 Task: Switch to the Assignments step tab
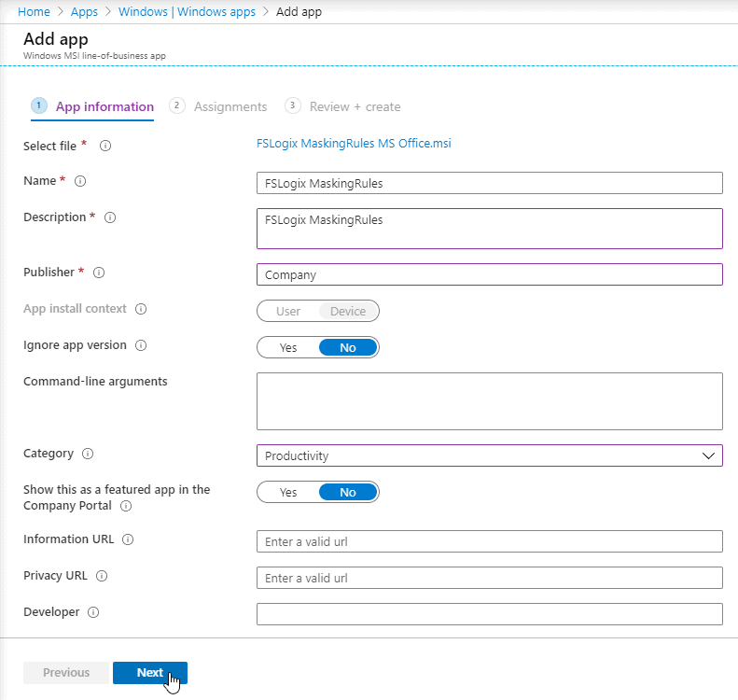(x=230, y=106)
